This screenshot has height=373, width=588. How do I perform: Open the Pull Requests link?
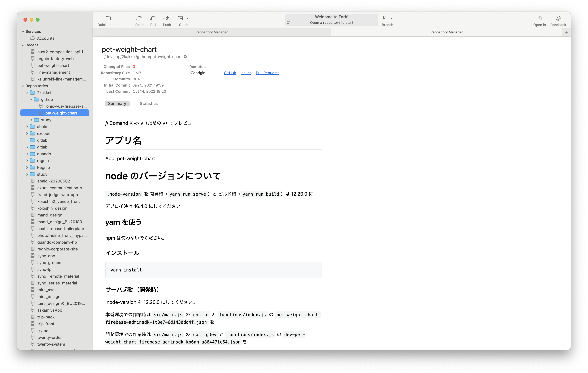coord(267,73)
